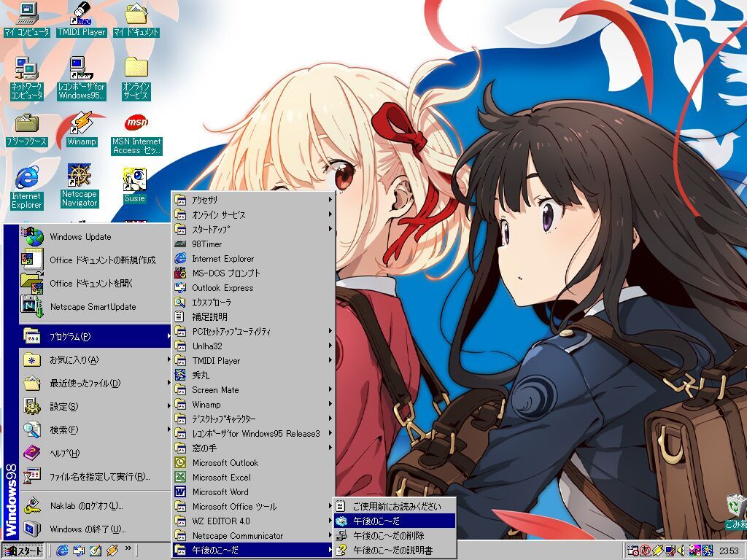The height and width of the screenshot is (560, 747).
Task: Open Netscape SmartUpdate in Start menu
Action: pyautogui.click(x=96, y=307)
